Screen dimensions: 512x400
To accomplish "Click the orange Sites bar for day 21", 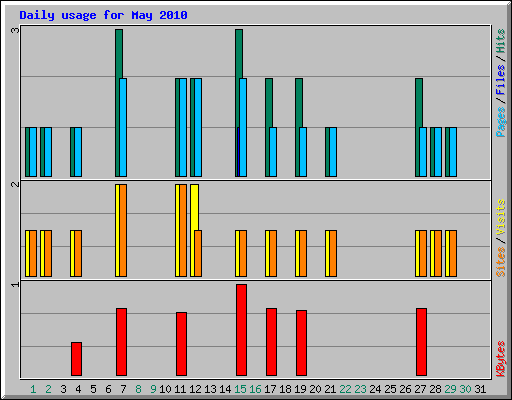I will point(333,253).
